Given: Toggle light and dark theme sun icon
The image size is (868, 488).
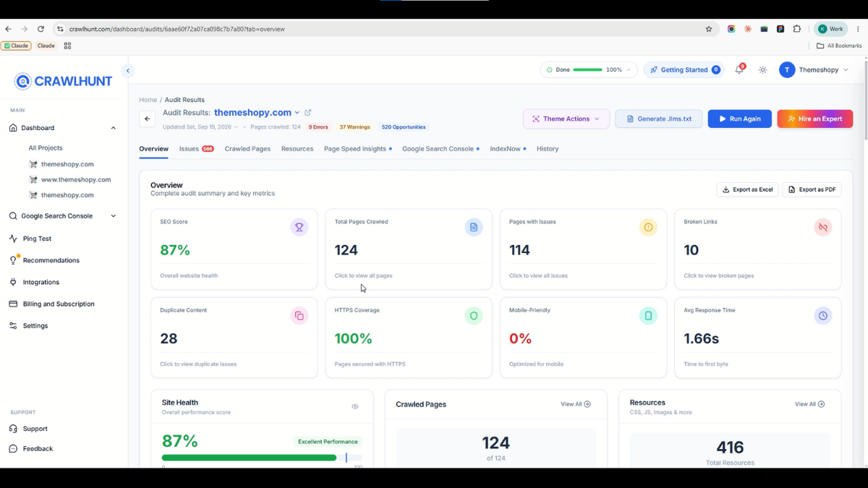Looking at the screenshot, I should pos(762,70).
